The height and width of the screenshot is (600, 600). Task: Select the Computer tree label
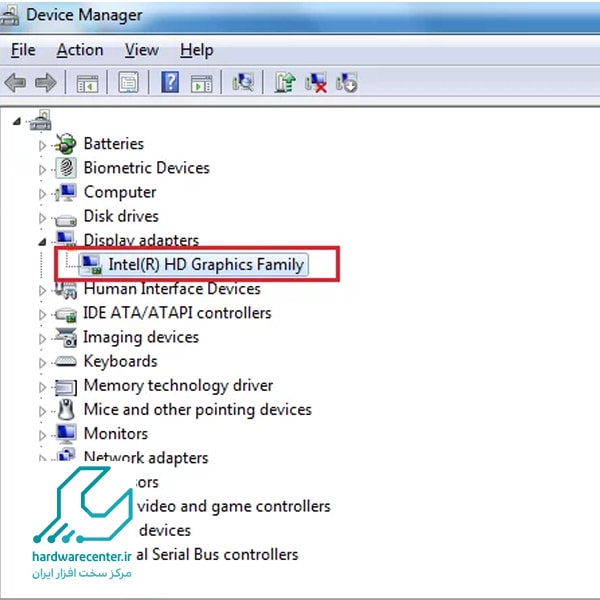(x=120, y=192)
